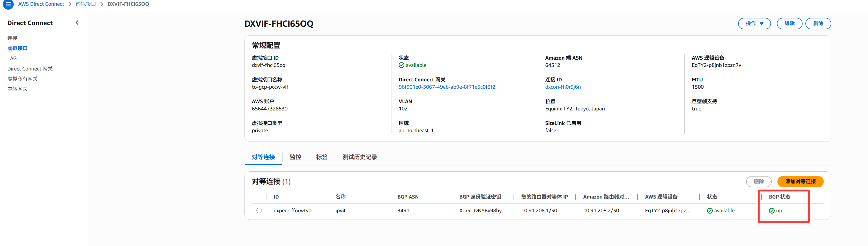Open connection ID dxcon-fh0r9j6n link
Screen dimensions: 868x246
pos(563,87)
